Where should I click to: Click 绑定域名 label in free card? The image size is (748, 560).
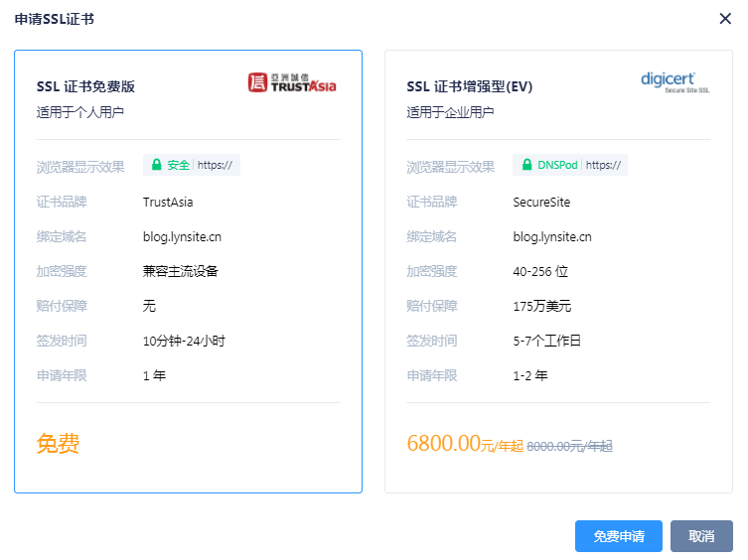pos(62,236)
